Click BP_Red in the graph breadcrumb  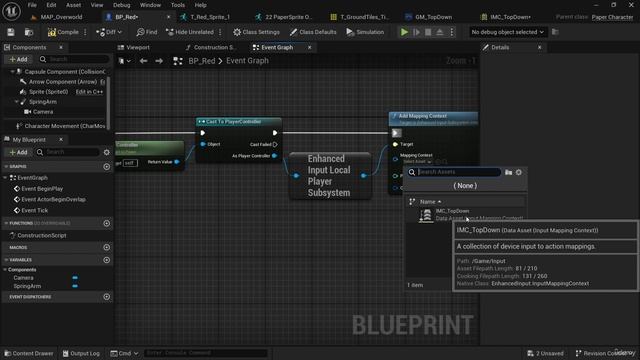click(x=202, y=61)
